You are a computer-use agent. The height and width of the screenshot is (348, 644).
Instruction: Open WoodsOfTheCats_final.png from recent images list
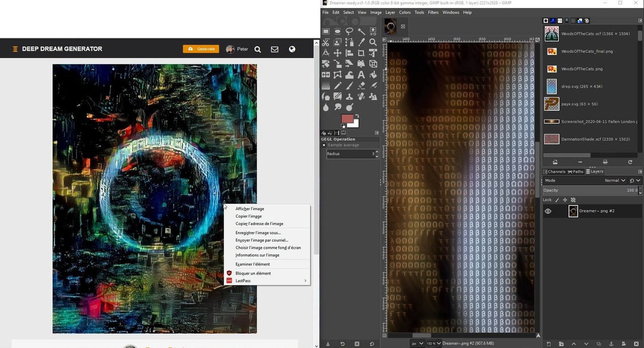[587, 51]
